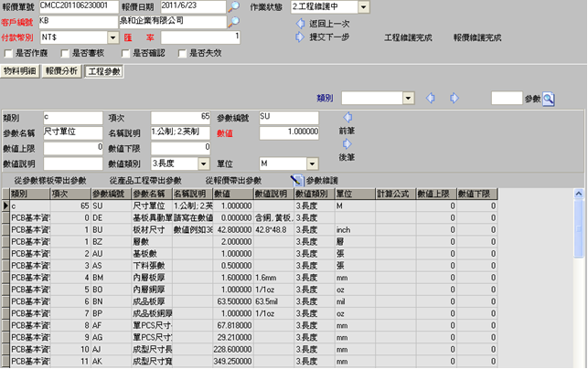Click 從報價帶出參數 button
588x369 pixels.
point(233,181)
